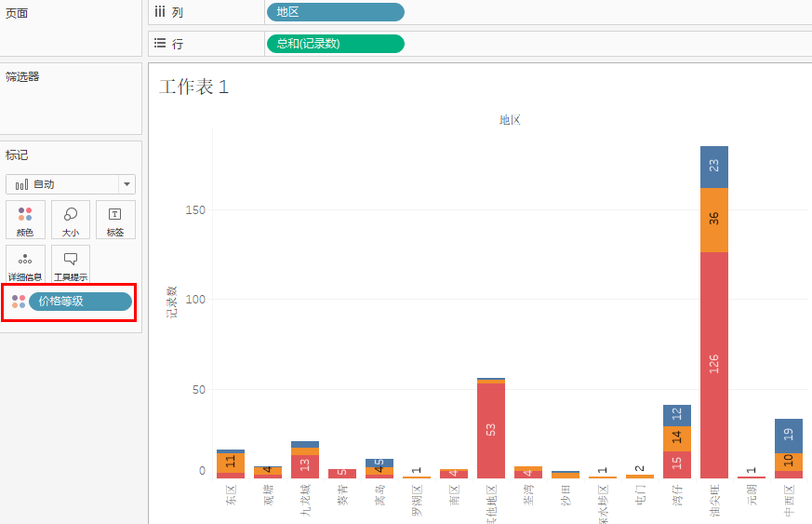
Task: Click the Label (标签) marks card button
Action: click(x=115, y=220)
